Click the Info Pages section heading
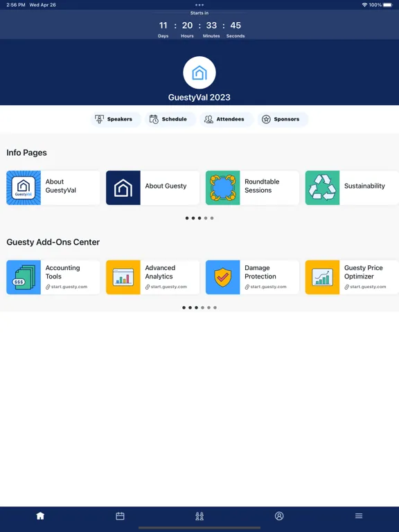 click(x=26, y=152)
